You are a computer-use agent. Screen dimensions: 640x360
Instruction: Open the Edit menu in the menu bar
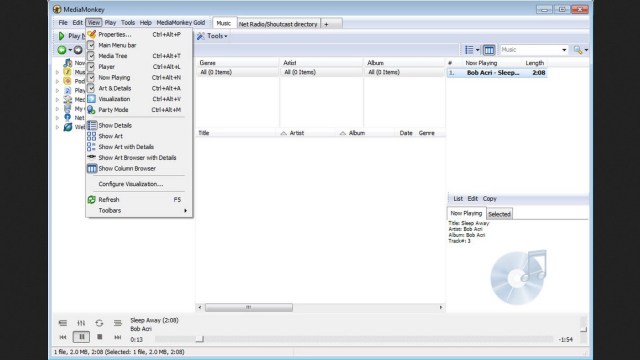pyautogui.click(x=78, y=23)
